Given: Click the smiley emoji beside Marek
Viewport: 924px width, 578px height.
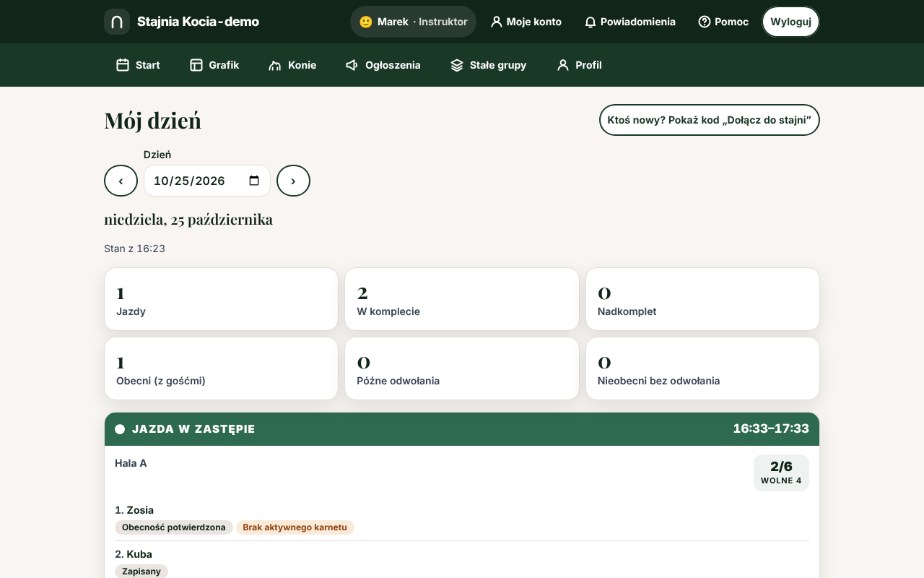Looking at the screenshot, I should [366, 22].
